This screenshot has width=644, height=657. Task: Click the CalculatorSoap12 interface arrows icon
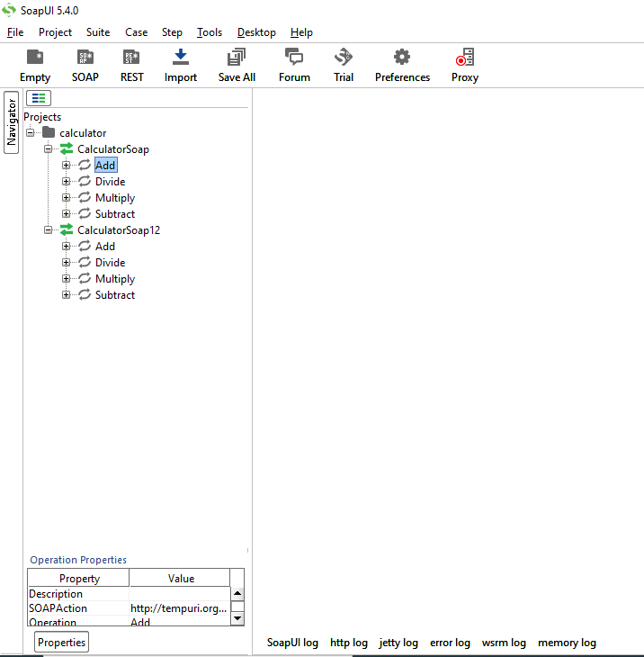(67, 229)
